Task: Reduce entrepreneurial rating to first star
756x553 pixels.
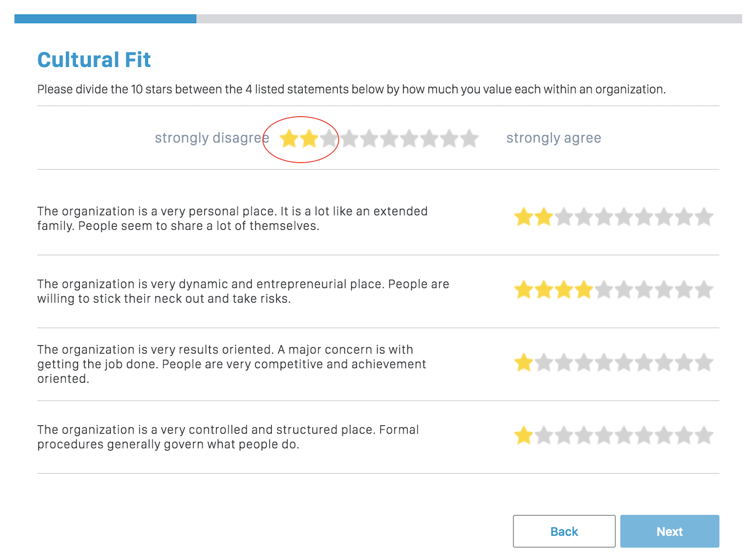Action: (524, 289)
